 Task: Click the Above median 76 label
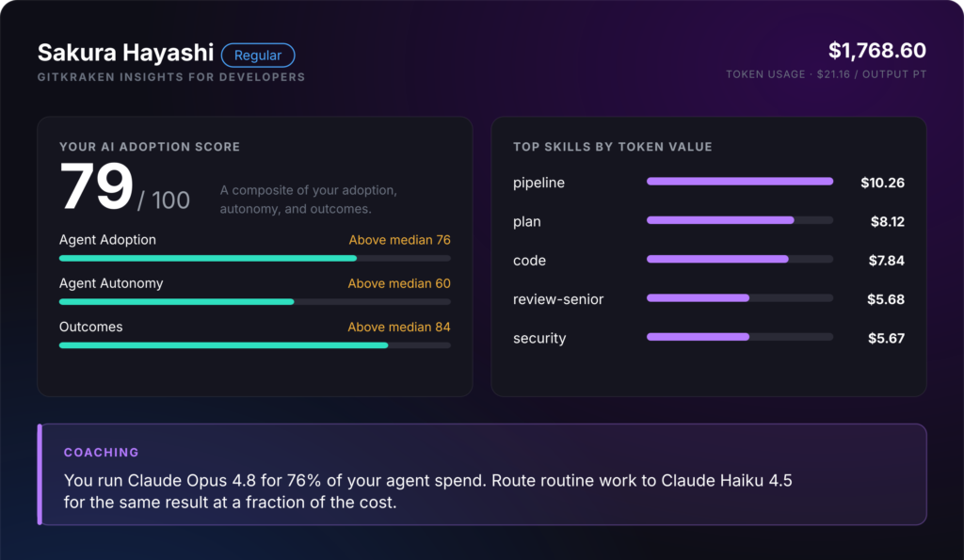pyautogui.click(x=399, y=240)
